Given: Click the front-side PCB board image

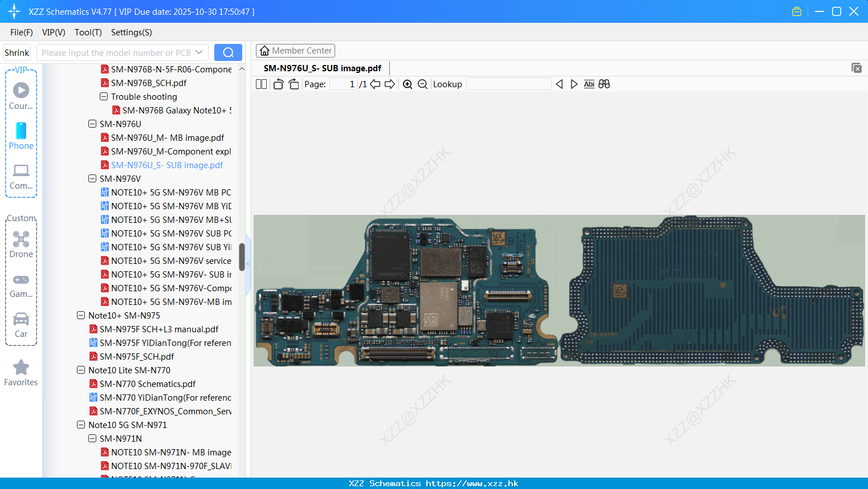Looking at the screenshot, I should 406,291.
